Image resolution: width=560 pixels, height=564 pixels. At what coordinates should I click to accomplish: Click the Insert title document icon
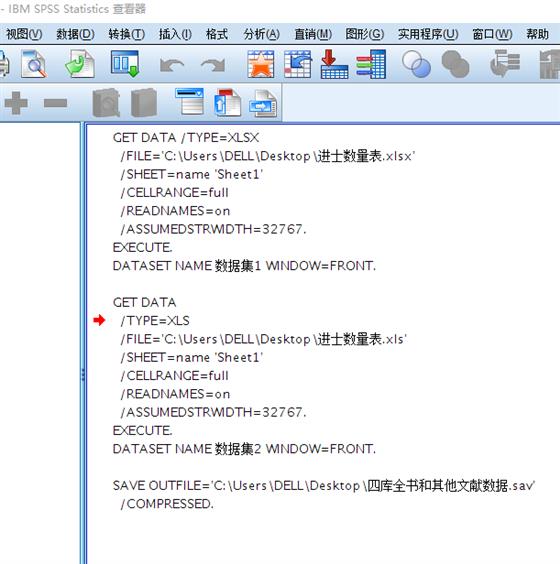[227, 103]
